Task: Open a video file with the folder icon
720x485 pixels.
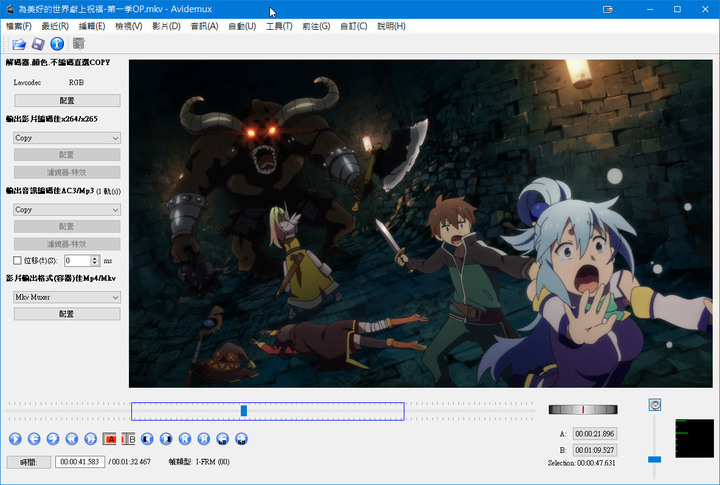Action: coord(19,44)
